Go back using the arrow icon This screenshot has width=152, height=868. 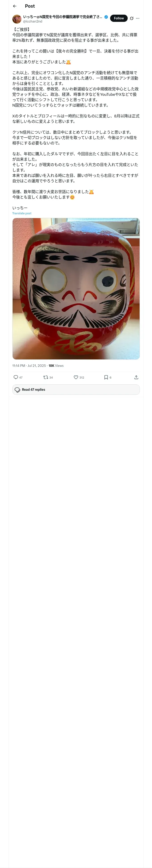(x=14, y=6)
